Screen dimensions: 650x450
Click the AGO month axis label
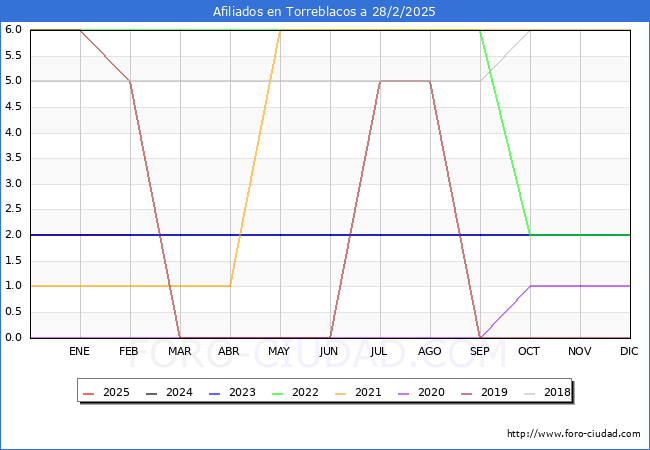(429, 351)
